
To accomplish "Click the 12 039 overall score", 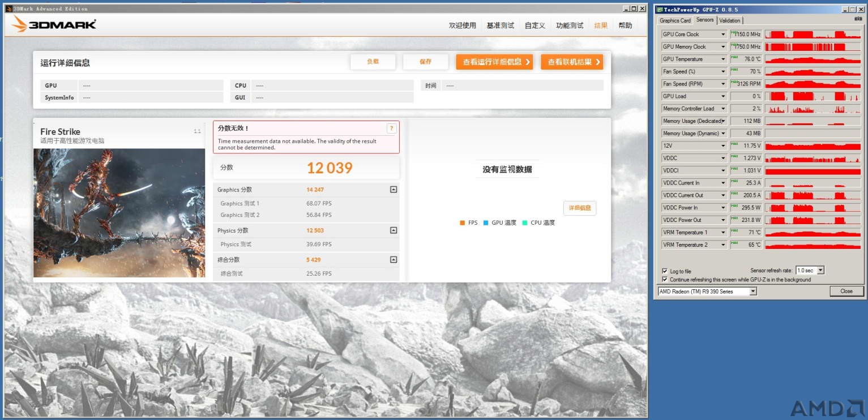I will click(x=330, y=168).
